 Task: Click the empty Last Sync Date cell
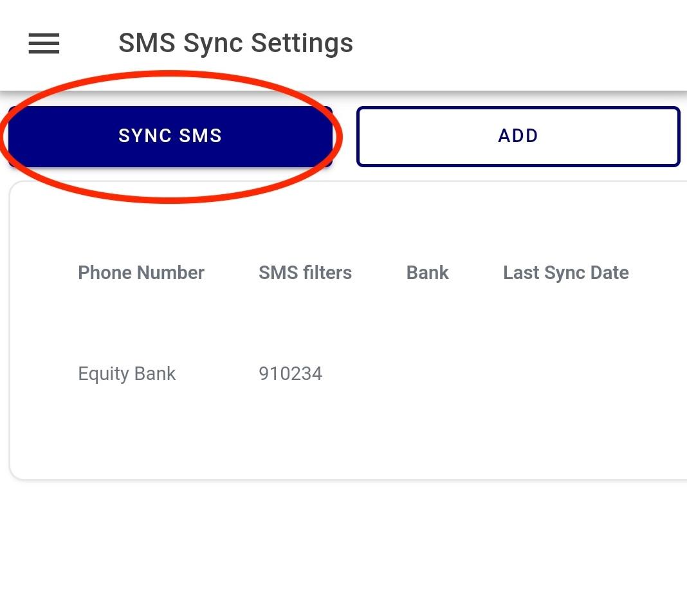566,374
